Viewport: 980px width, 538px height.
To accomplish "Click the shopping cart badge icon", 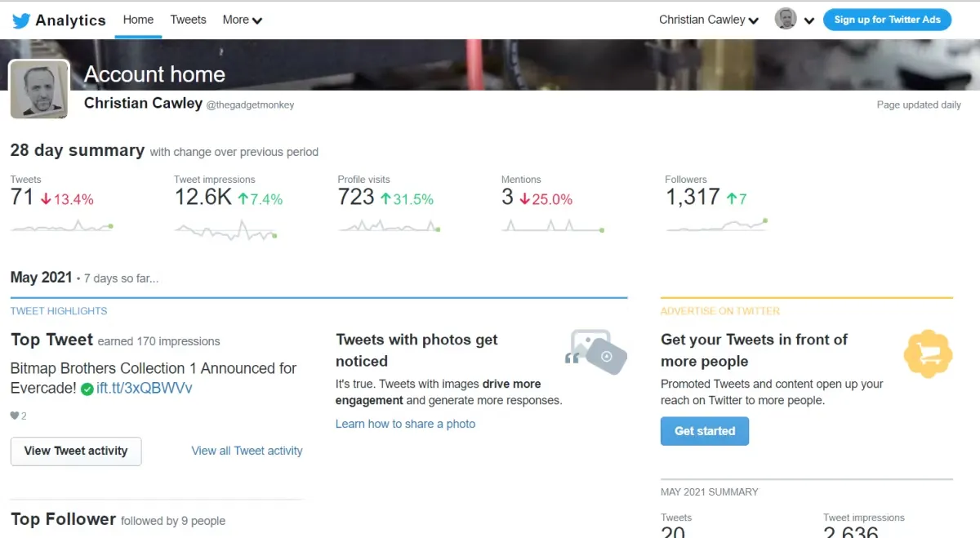I will point(929,353).
